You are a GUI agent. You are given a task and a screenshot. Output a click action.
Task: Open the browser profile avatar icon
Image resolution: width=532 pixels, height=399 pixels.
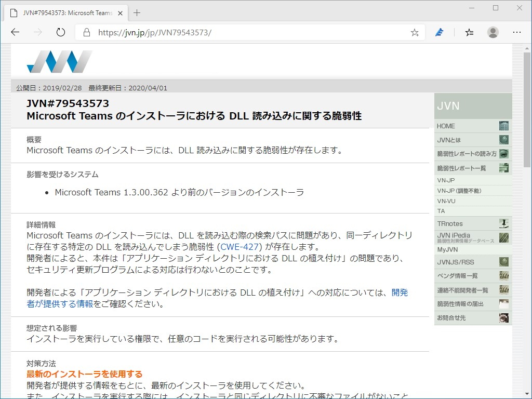[x=493, y=32]
